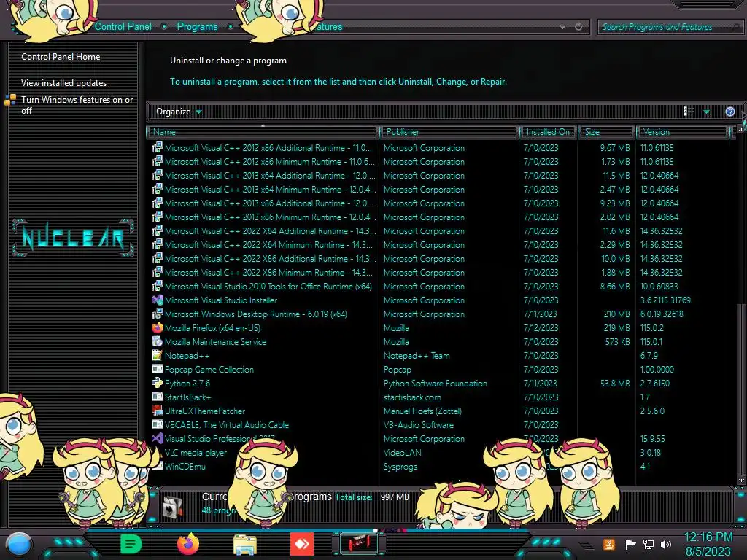Image resolution: width=747 pixels, height=560 pixels.
Task: Open the Organize dropdown menu
Action: click(x=179, y=112)
